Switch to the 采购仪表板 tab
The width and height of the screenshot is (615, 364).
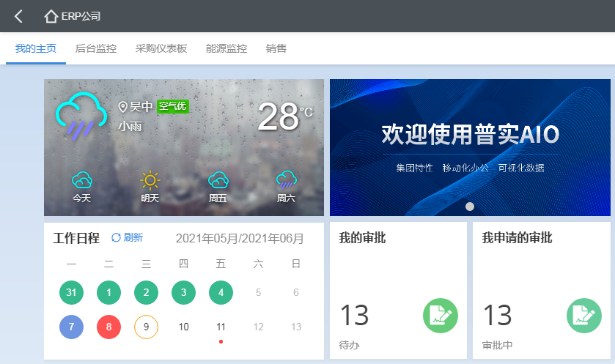[161, 49]
